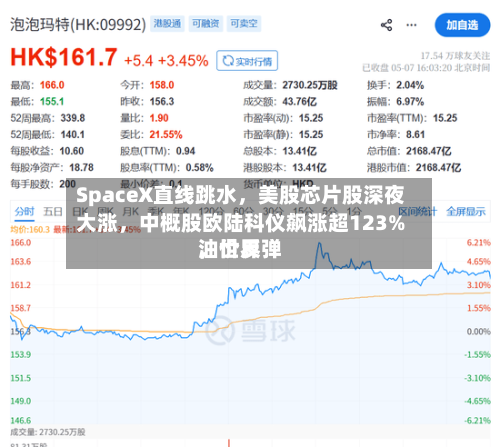
Task: Click the 52周最高 value 339.8
Action: pos(73,118)
